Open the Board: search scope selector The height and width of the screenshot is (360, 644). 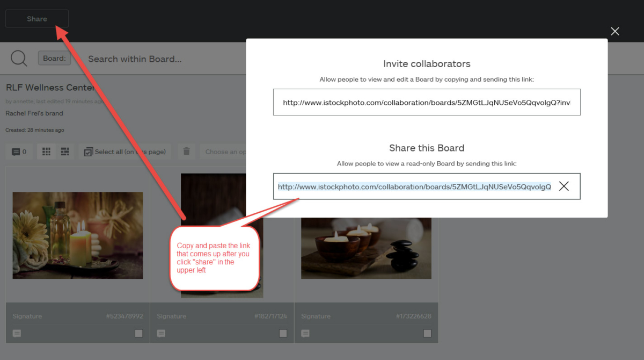point(54,59)
